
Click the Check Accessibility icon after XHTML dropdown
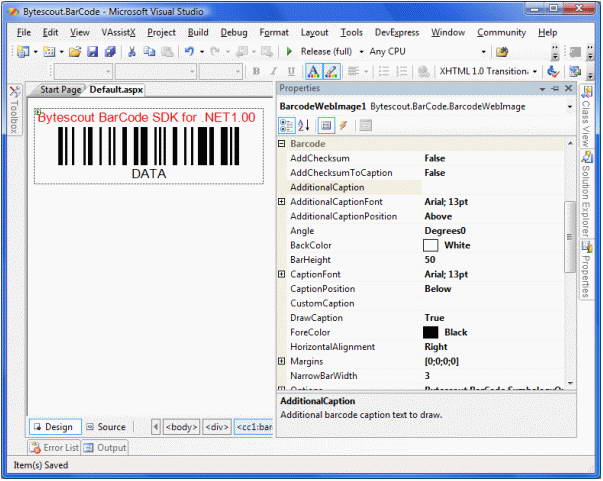pos(553,72)
